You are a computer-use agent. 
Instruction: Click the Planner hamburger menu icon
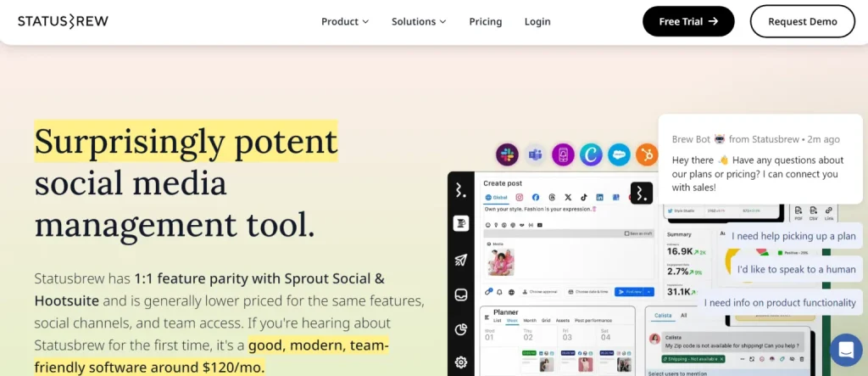point(487,317)
